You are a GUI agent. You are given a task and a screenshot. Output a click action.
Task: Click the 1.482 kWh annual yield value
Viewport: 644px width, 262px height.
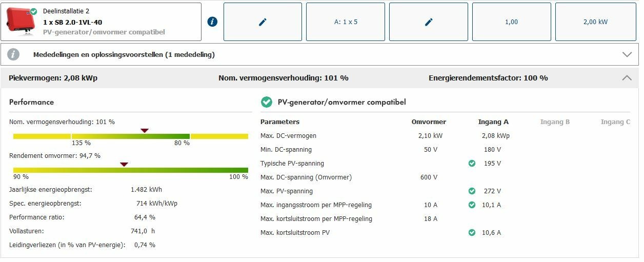tap(147, 190)
